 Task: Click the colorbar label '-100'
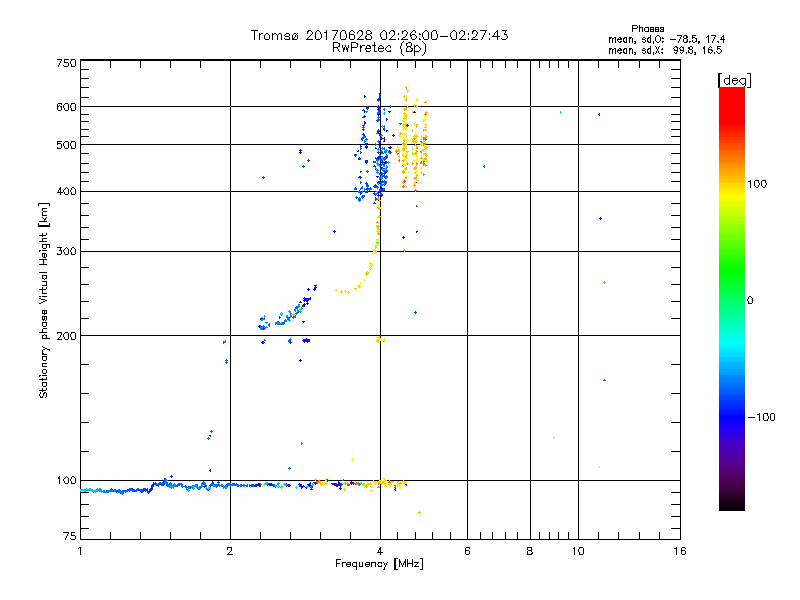(x=762, y=417)
